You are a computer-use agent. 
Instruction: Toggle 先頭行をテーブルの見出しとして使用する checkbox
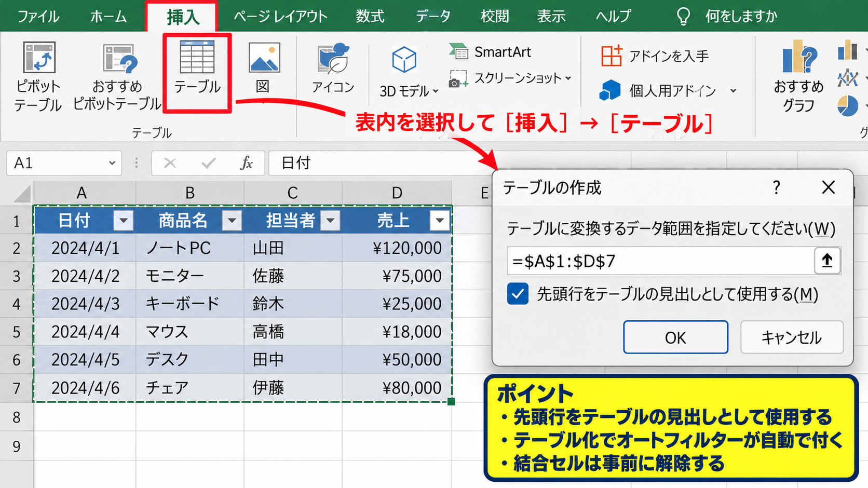tap(518, 294)
